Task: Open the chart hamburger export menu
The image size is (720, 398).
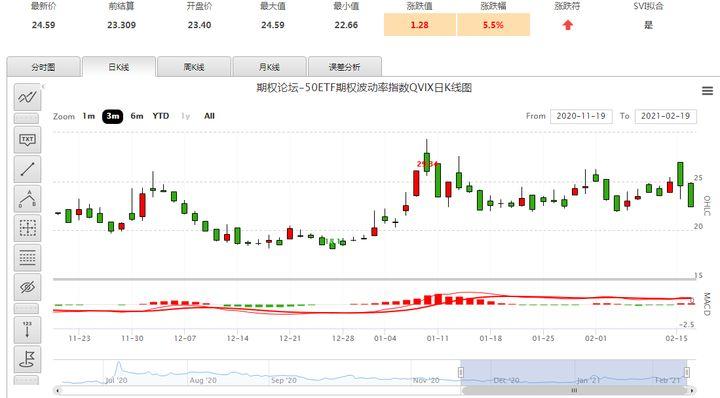Action: tap(707, 91)
